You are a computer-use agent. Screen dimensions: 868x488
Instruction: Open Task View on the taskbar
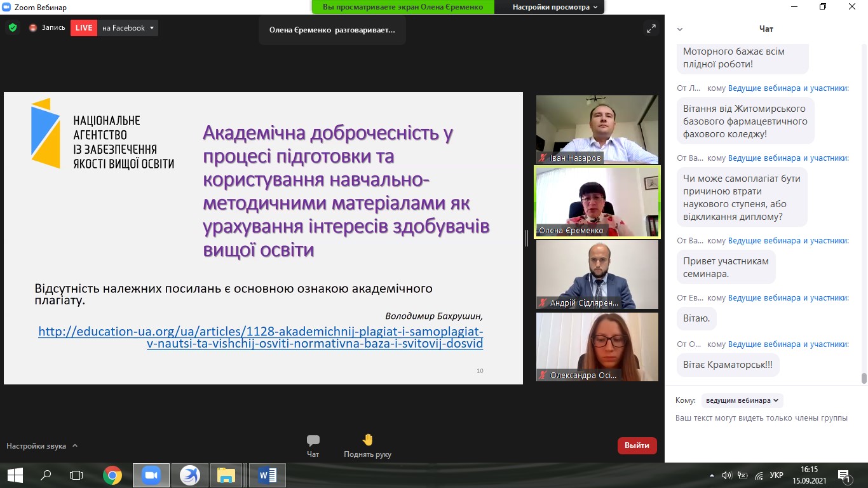pyautogui.click(x=76, y=475)
